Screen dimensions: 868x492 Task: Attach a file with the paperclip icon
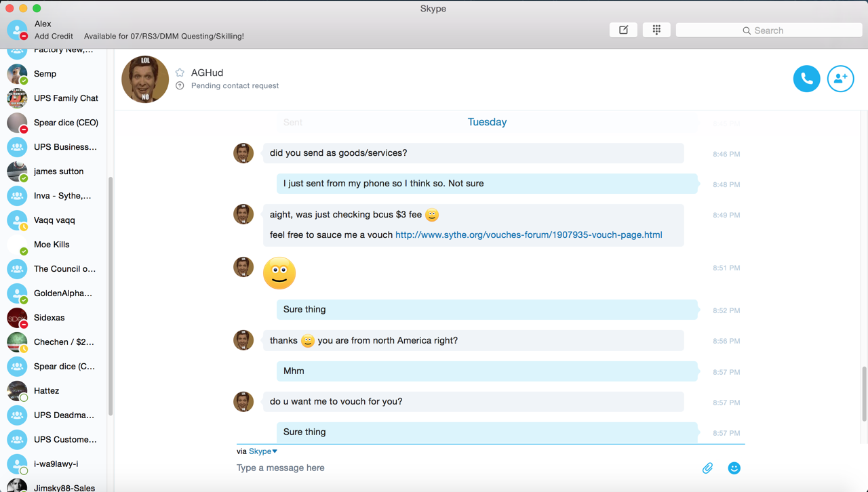coord(707,468)
